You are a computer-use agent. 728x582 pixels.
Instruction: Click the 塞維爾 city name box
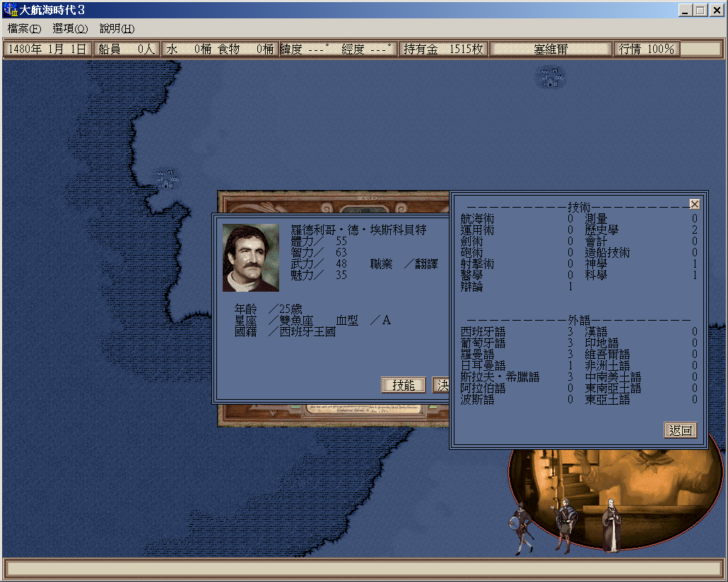(551, 49)
